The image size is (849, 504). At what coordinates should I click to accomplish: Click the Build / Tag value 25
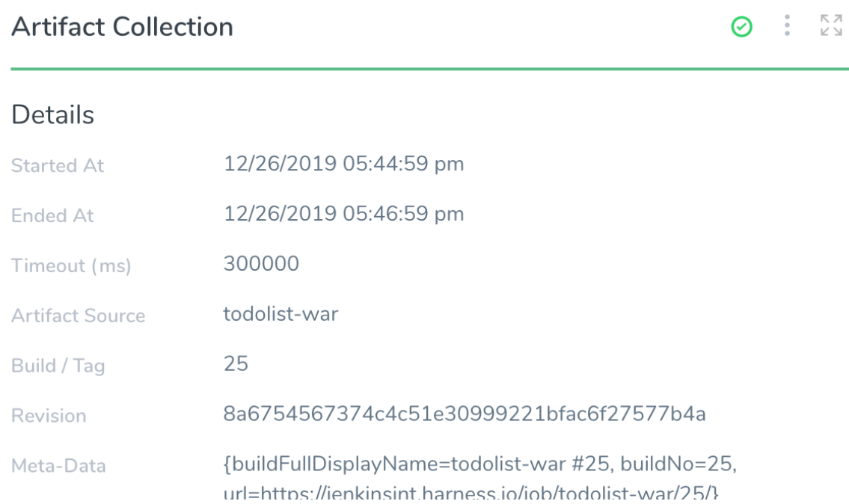pyautogui.click(x=236, y=363)
